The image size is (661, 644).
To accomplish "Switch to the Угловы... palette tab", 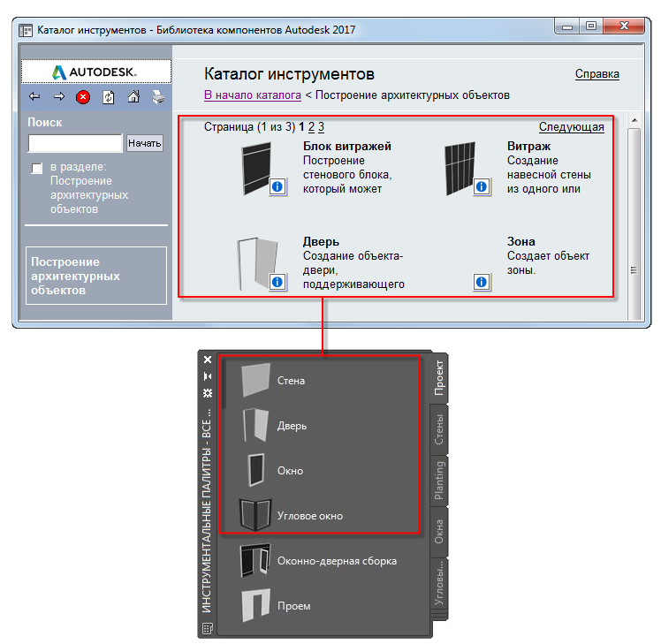I will point(439,583).
